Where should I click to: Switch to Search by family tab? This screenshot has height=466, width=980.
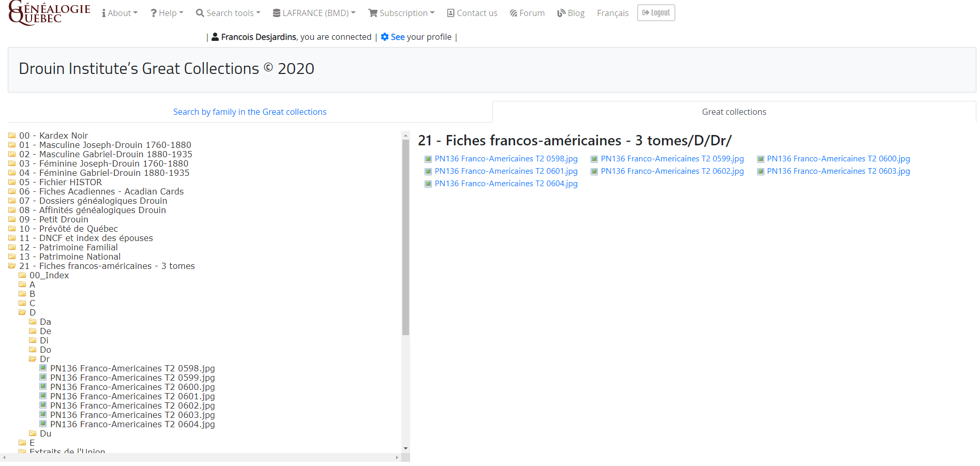pyautogui.click(x=250, y=112)
